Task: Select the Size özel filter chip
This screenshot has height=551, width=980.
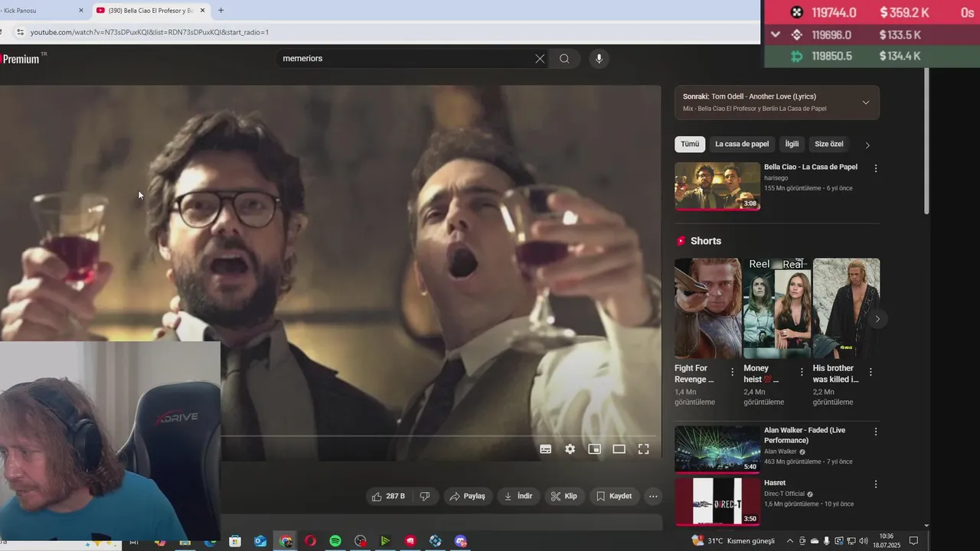Action: tap(829, 144)
